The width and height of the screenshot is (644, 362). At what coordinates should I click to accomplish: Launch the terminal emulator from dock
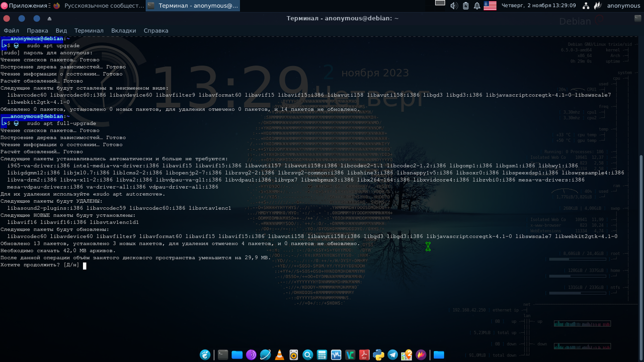223,354
